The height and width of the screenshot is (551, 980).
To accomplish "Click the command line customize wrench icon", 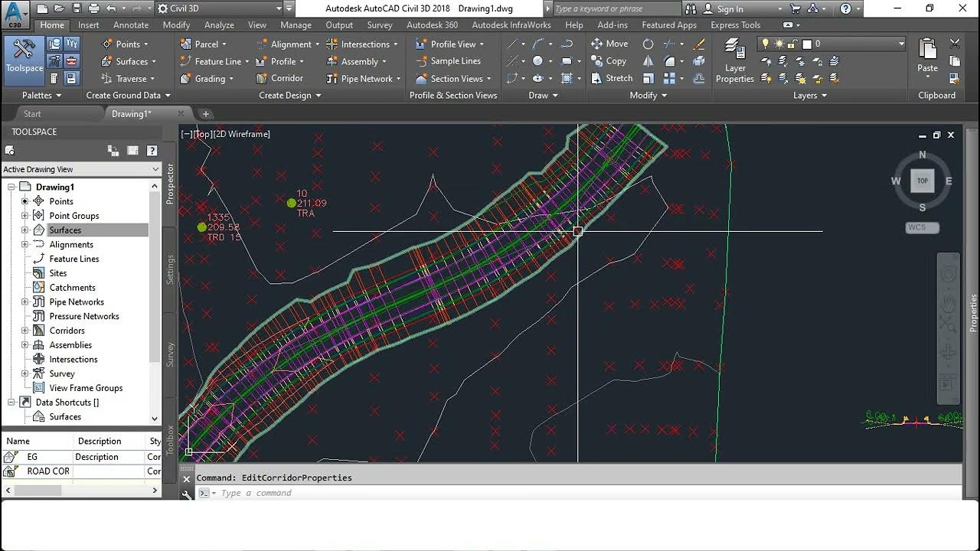I will click(x=186, y=494).
